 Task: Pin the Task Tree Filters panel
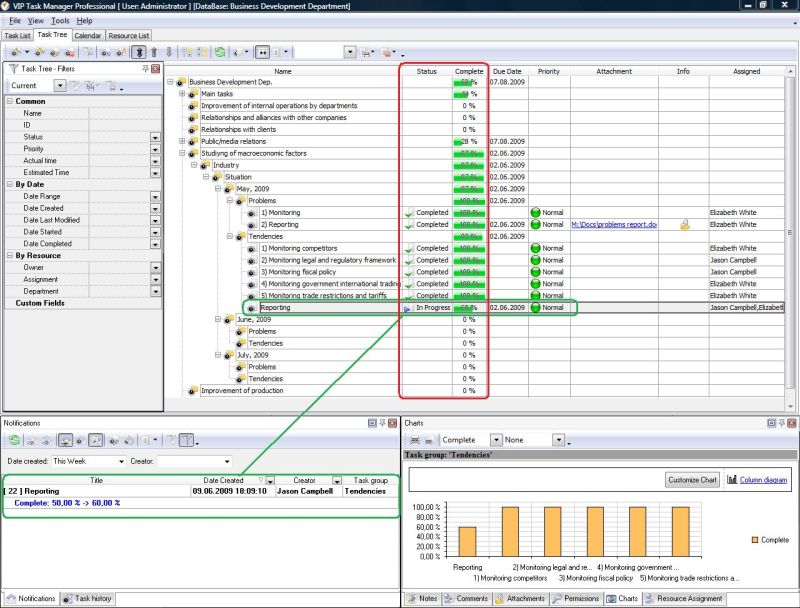145,68
